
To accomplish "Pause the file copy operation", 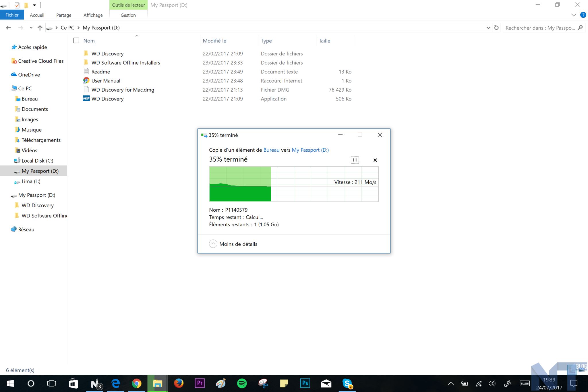I will coord(355,160).
